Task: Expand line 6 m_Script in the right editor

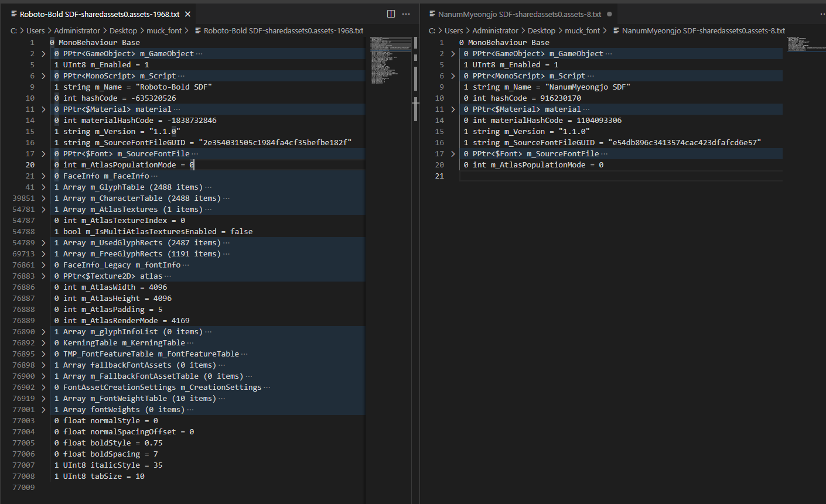Action: coord(453,76)
